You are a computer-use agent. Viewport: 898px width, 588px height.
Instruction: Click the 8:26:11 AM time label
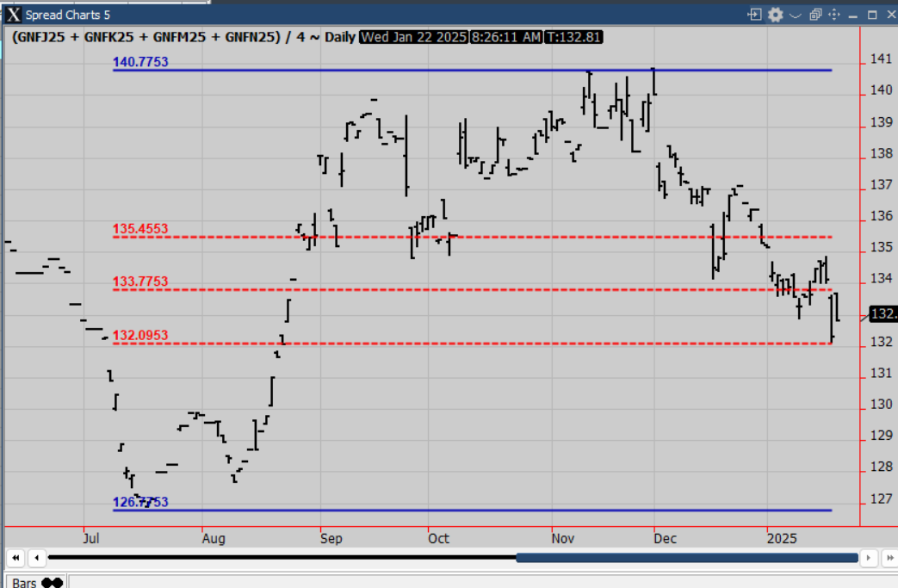tap(505, 37)
